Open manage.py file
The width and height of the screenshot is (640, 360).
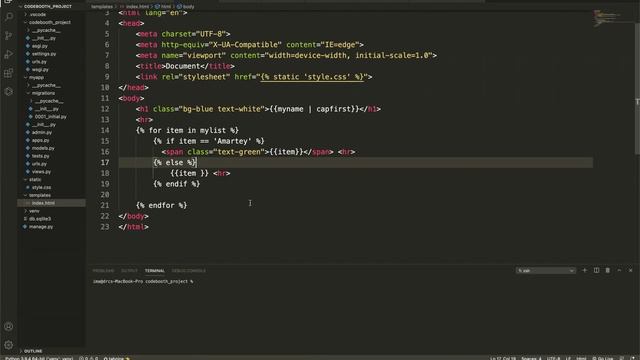pyautogui.click(x=41, y=227)
